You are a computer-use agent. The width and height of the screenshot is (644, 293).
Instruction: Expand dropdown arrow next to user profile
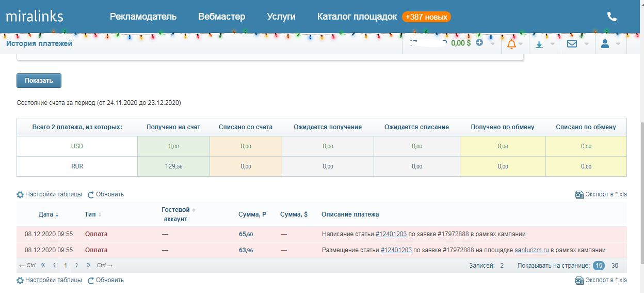tap(617, 44)
